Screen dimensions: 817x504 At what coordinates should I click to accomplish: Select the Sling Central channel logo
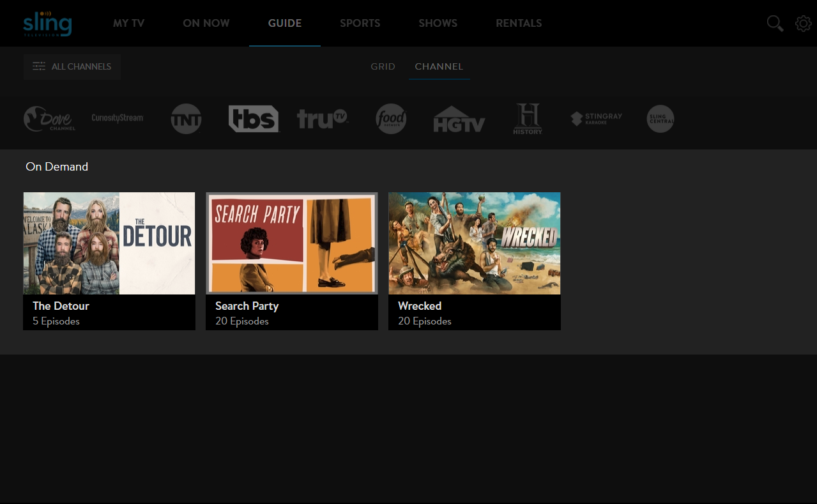660,119
